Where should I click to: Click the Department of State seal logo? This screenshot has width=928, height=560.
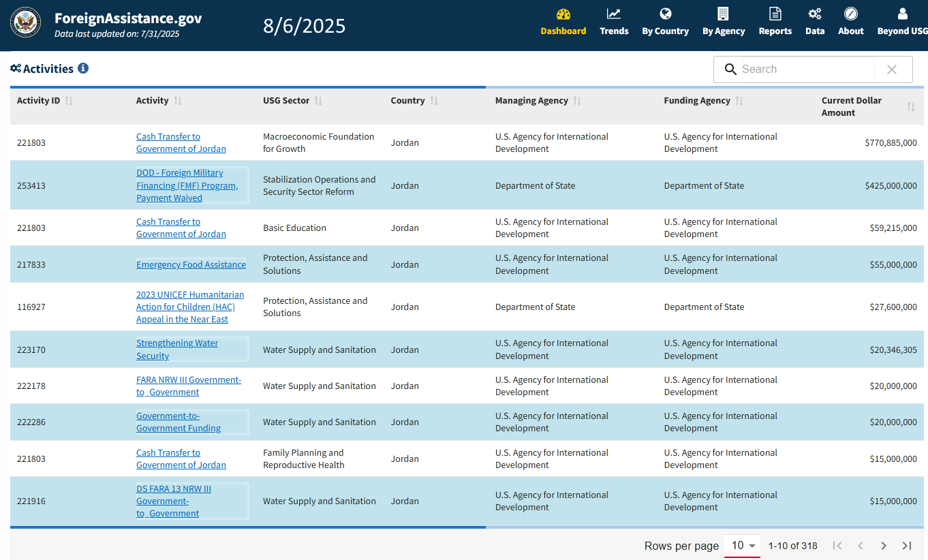26,22
